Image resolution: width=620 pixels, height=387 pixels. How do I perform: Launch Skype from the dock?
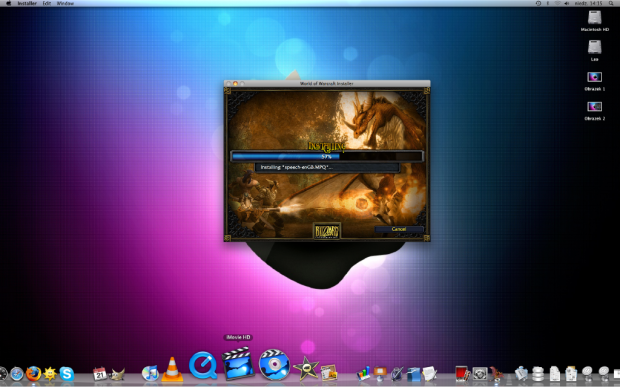66,374
